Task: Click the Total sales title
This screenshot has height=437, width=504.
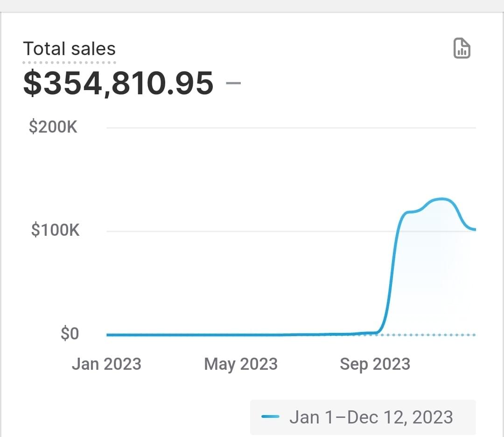Action: coord(69,49)
